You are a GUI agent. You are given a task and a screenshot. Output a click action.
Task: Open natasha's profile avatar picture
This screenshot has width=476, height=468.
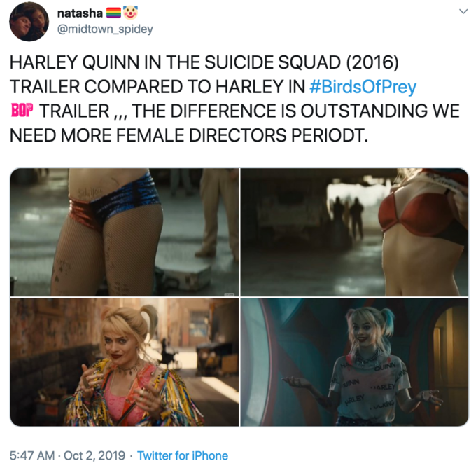(x=29, y=22)
